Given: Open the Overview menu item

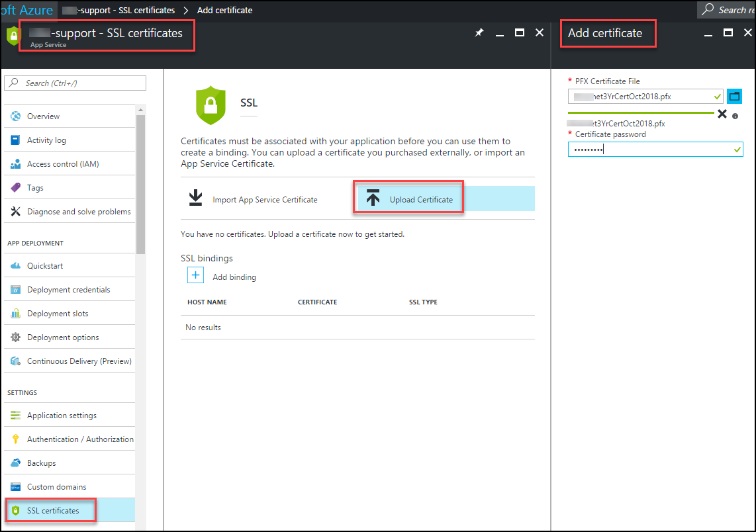Looking at the screenshot, I should 70,116.
